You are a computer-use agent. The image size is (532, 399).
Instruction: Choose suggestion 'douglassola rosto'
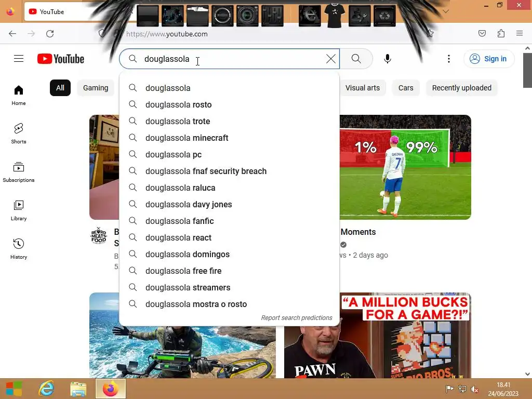[229, 104]
